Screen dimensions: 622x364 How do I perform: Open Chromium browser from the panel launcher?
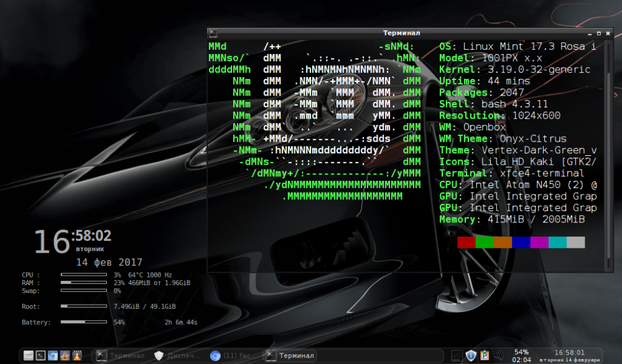coord(53,355)
